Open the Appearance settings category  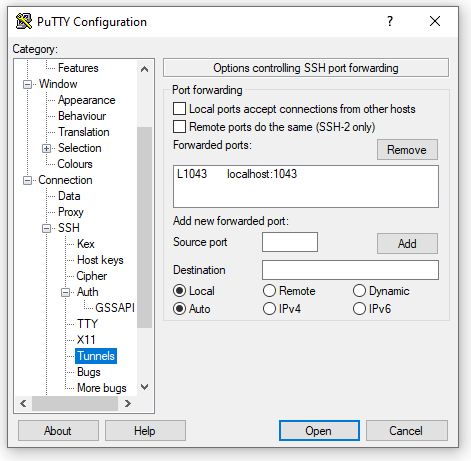86,100
